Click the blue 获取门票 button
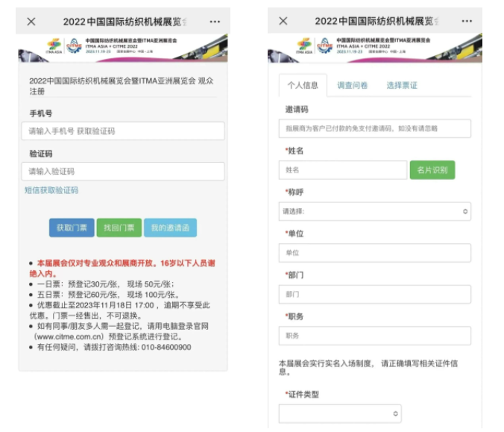The width and height of the screenshot is (504, 432). click(72, 228)
